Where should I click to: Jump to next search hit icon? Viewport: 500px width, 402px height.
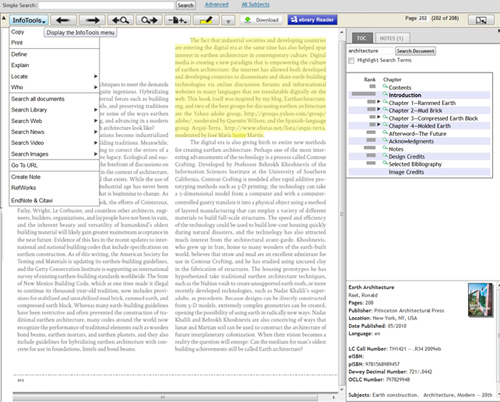click(149, 20)
